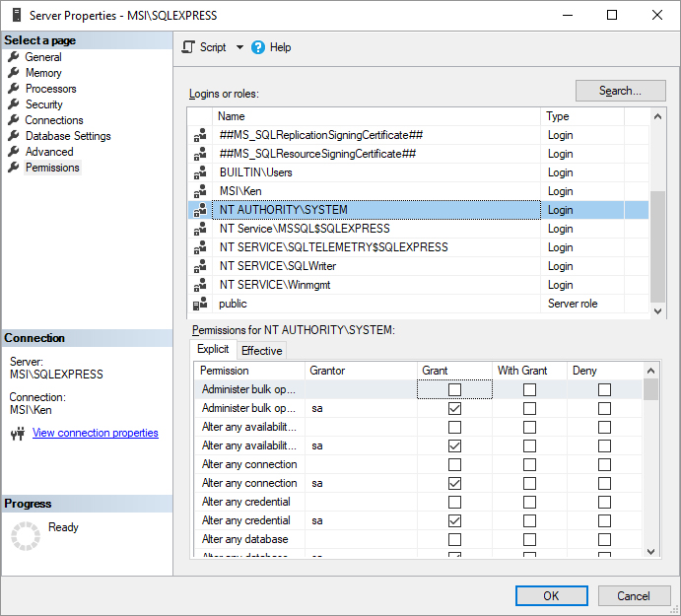
Task: Switch to the Effective tab
Action: [261, 351]
